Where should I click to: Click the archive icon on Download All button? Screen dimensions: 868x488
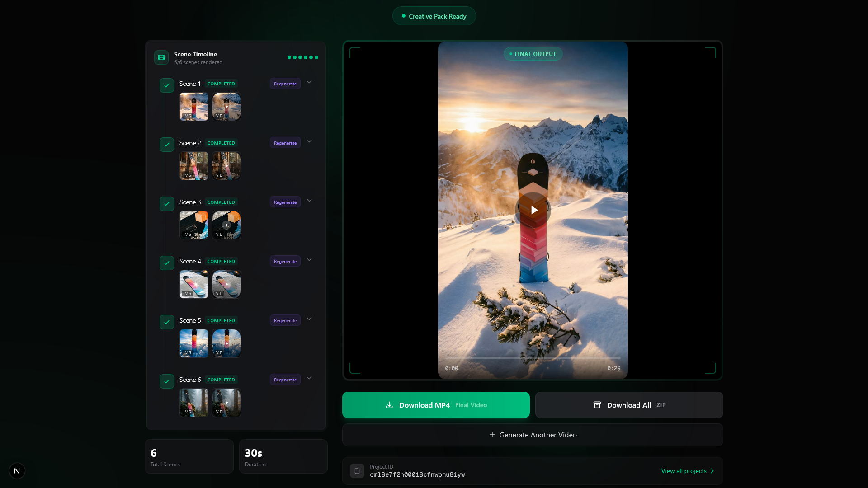tap(597, 405)
